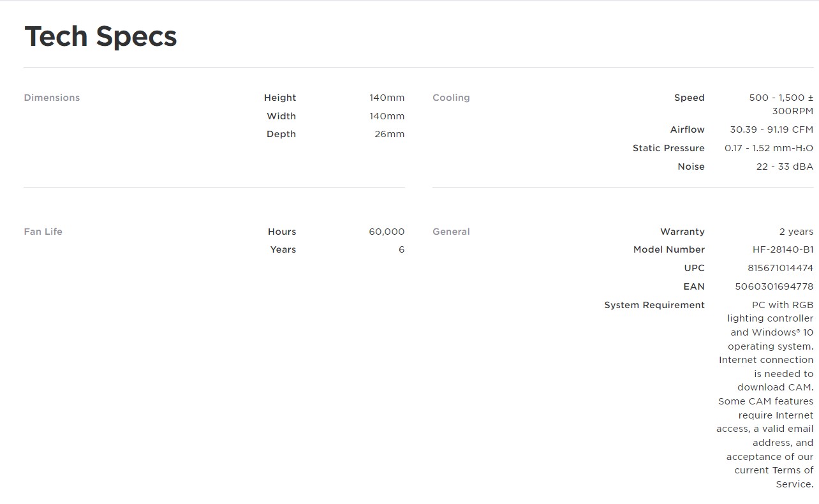Viewport: 819px width, 504px height.
Task: Select the Airflow value 30.39 - 91.19 CFM
Action: 771,130
